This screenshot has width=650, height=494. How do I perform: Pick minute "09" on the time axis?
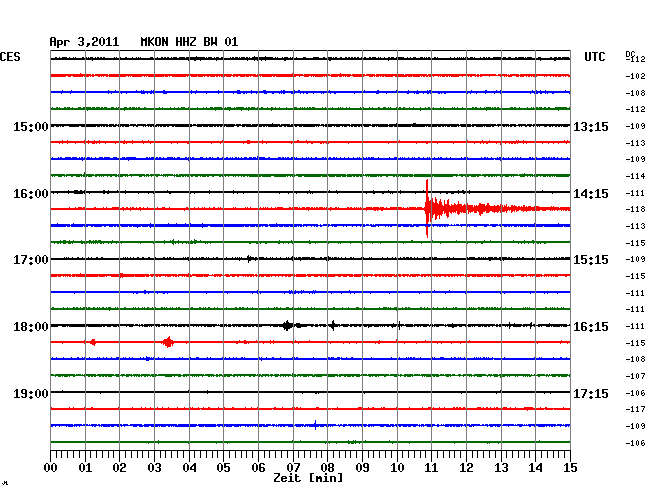362,467
